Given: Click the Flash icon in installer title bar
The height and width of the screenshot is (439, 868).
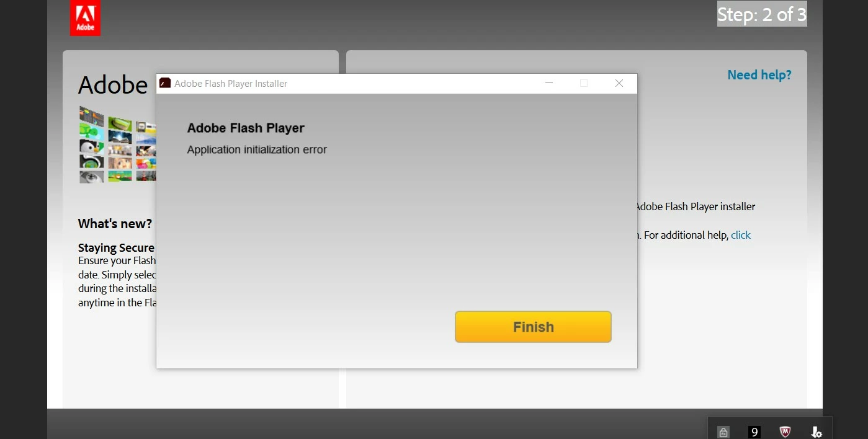Looking at the screenshot, I should tap(165, 83).
